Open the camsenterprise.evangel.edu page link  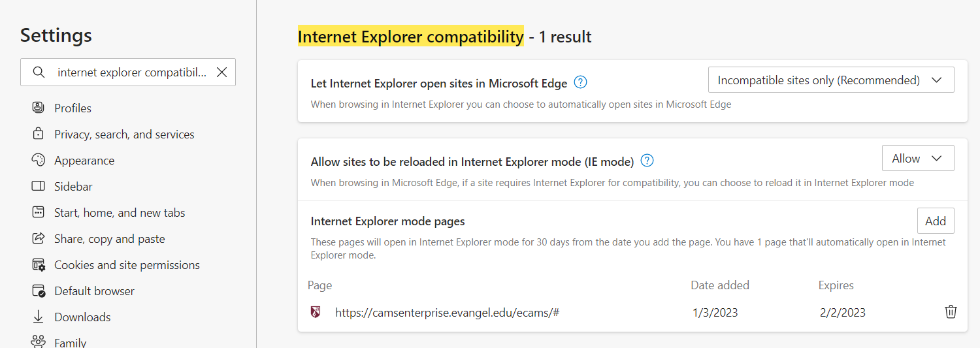click(447, 312)
